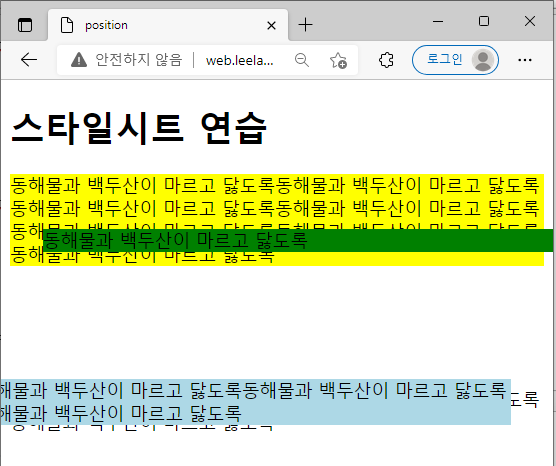Click the not-secure warning triangle icon
556x466 pixels.
point(79,60)
